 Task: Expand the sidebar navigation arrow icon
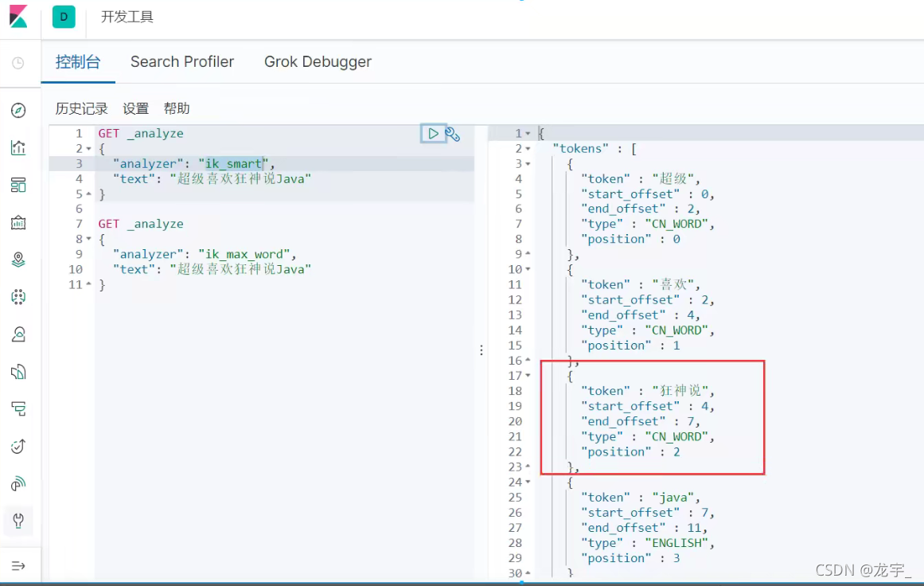coord(18,566)
